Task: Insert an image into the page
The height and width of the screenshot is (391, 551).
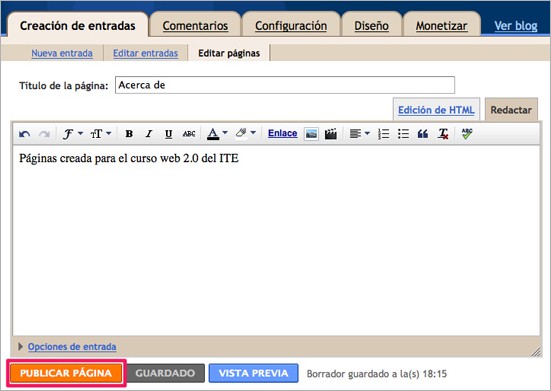Action: (311, 134)
